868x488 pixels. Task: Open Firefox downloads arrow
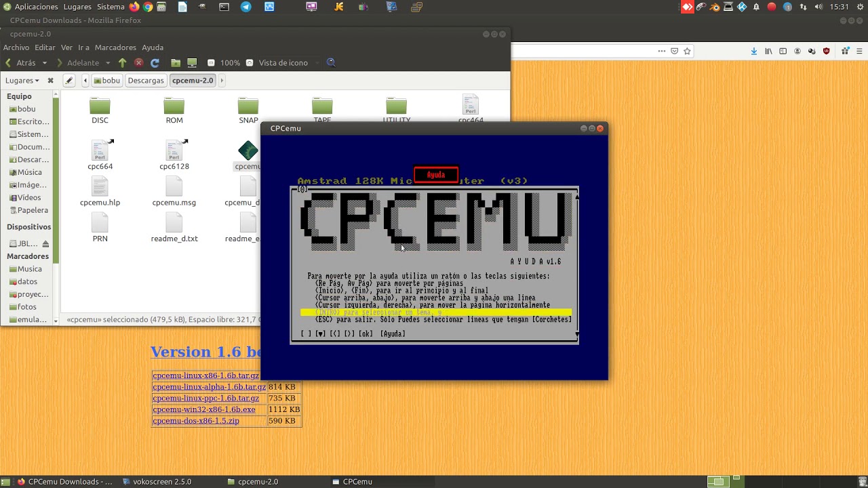point(753,51)
